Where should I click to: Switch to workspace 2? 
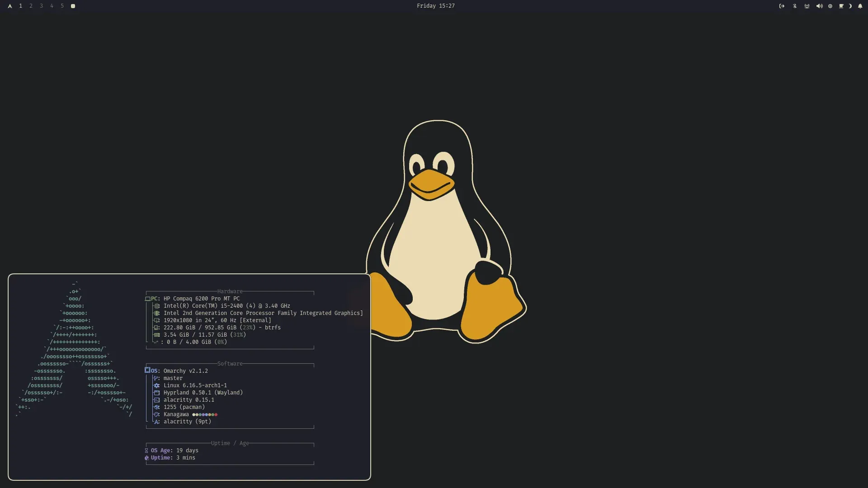tap(31, 6)
